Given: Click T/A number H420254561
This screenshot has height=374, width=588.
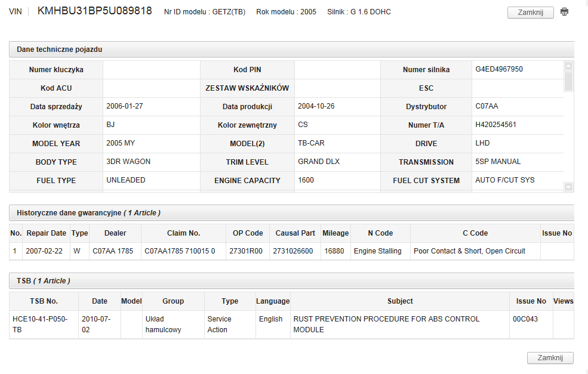Looking at the screenshot, I should pos(495,125).
